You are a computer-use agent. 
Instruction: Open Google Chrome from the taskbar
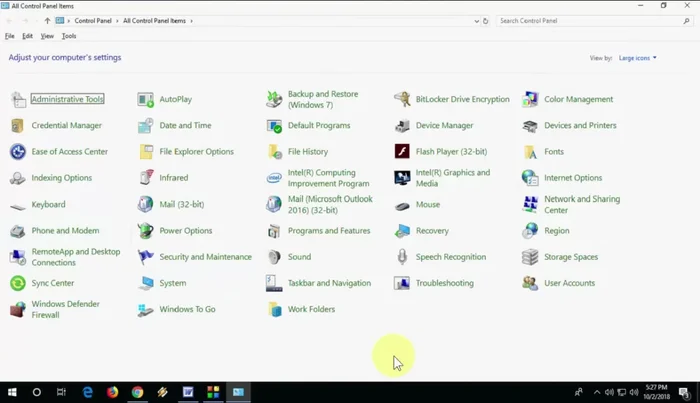[138, 392]
